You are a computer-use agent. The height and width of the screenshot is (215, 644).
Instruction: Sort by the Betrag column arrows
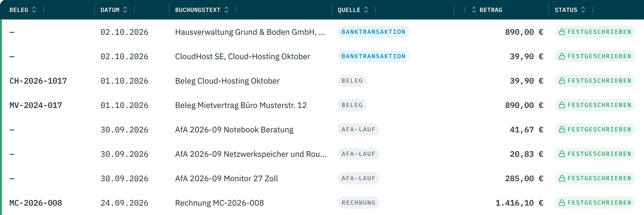click(474, 10)
